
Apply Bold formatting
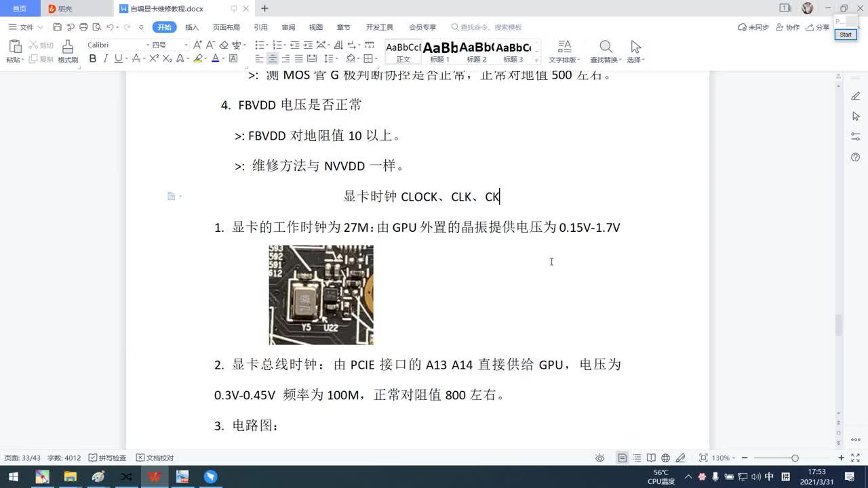click(93, 59)
